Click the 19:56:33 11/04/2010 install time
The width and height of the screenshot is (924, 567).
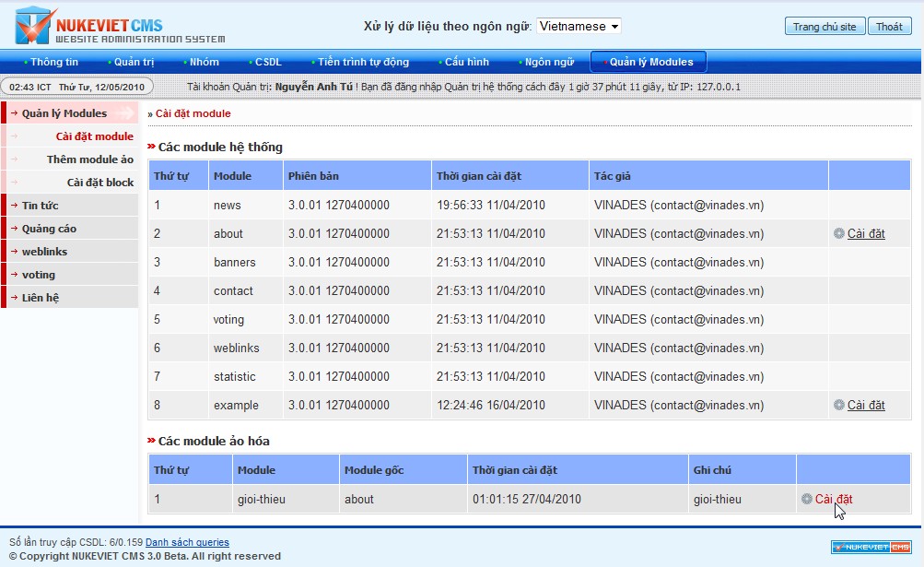[491, 206]
